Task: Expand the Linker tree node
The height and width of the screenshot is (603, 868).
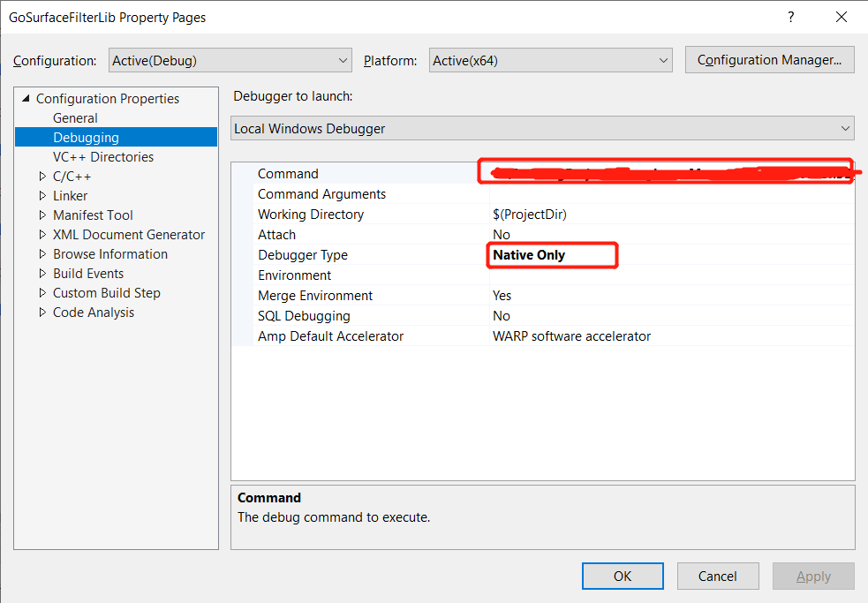Action: [42, 196]
